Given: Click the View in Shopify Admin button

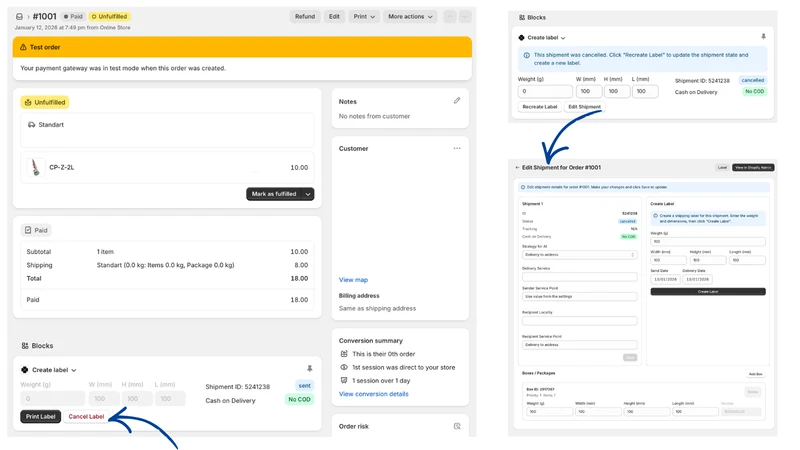Looking at the screenshot, I should click(x=753, y=167).
